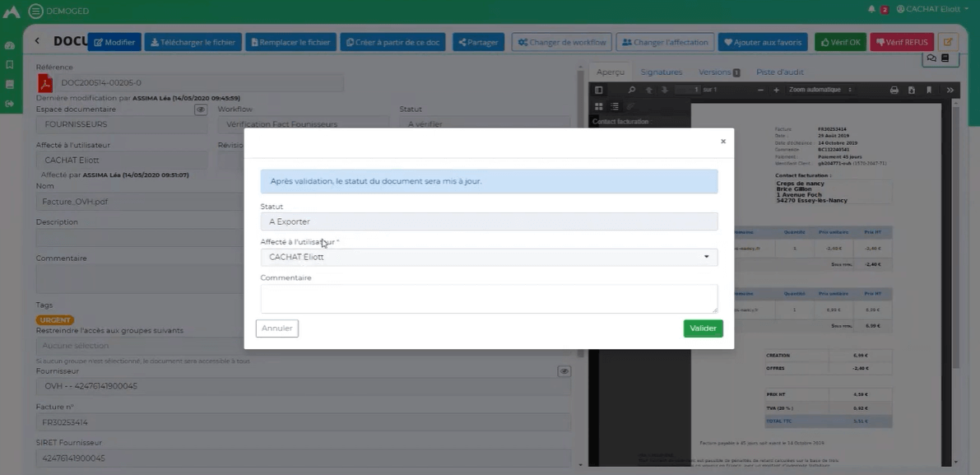Close the dialog with the X
Viewport: 980px width, 475px height.
pyautogui.click(x=723, y=142)
